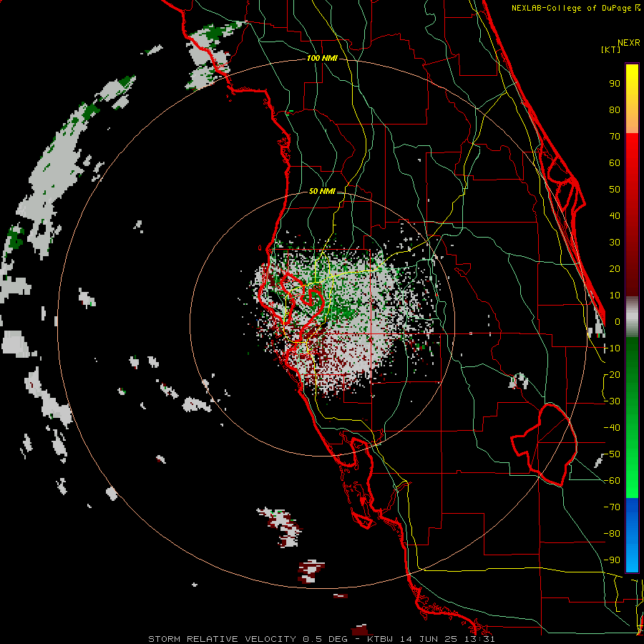Click the -80 value on velocity scale
The image size is (644, 644).
pyautogui.click(x=612, y=534)
